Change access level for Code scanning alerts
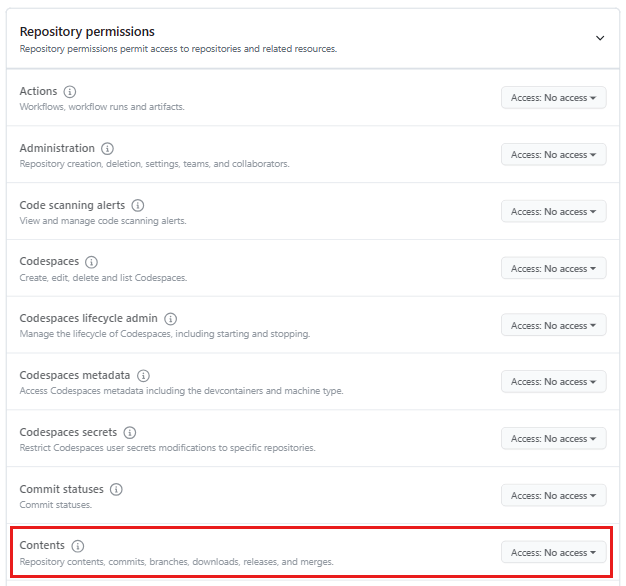 pyautogui.click(x=553, y=212)
